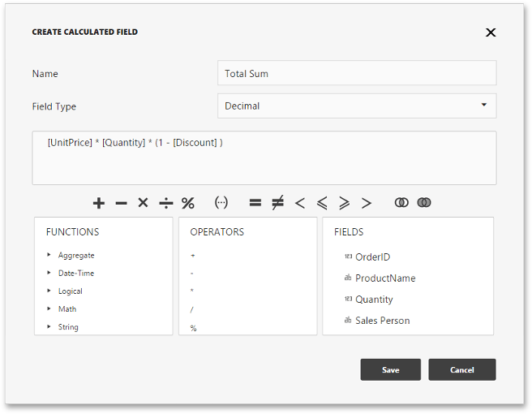Expand the Math functions group
Screen dimensions: 532x414
point(49,308)
